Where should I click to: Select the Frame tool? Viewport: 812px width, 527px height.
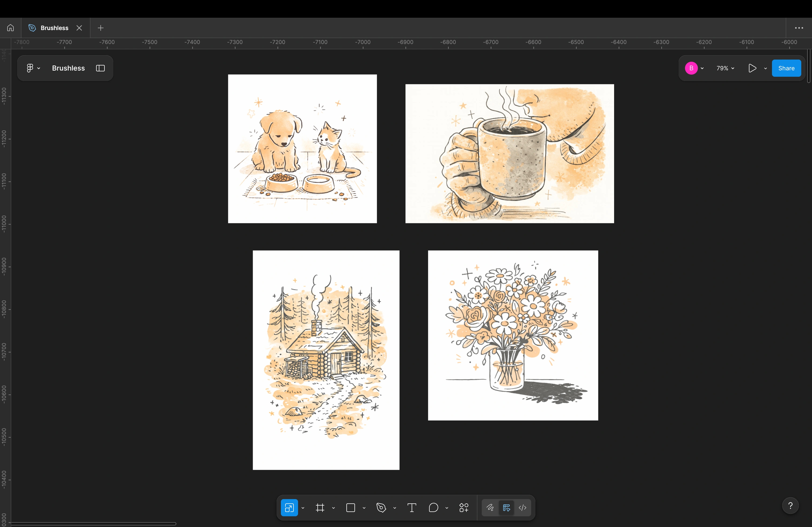pyautogui.click(x=320, y=508)
